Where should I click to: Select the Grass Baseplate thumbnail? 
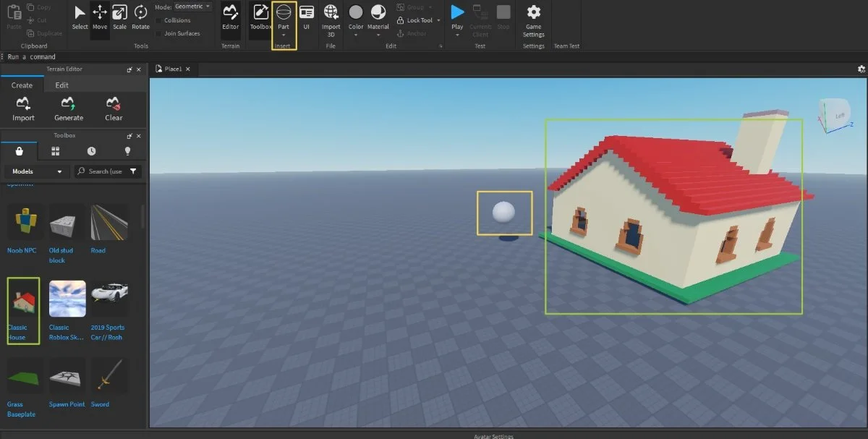coord(26,376)
